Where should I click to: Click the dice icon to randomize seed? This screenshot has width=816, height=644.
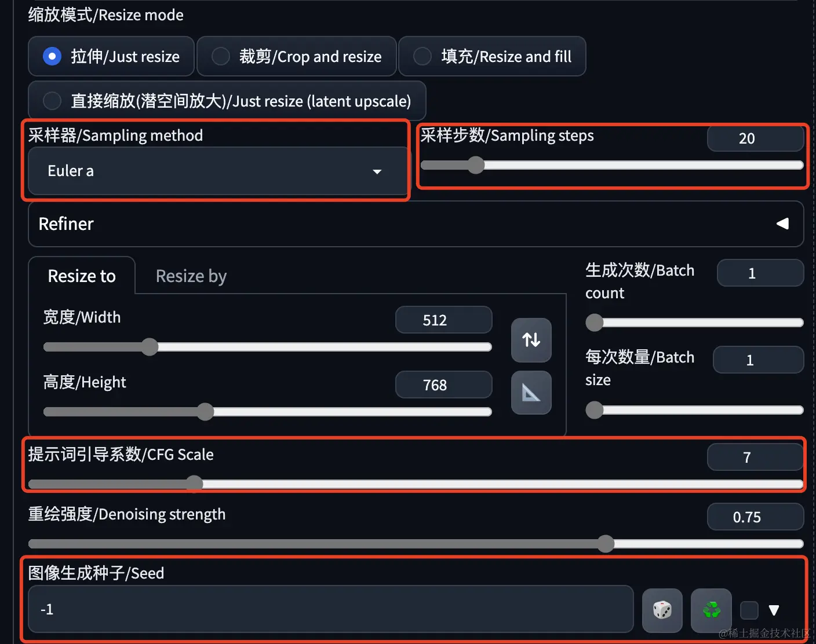pos(662,610)
